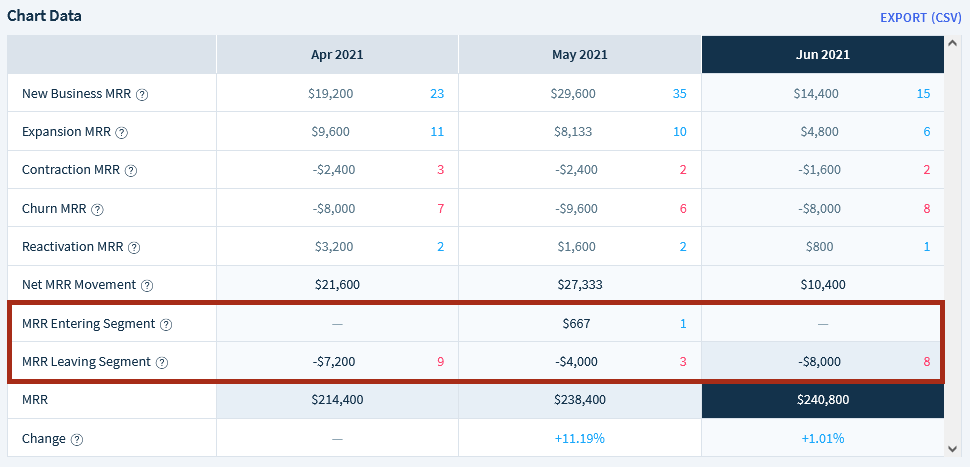Click the Net MRR Movement row label
Viewport: 970px width, 467px height.
tap(79, 285)
